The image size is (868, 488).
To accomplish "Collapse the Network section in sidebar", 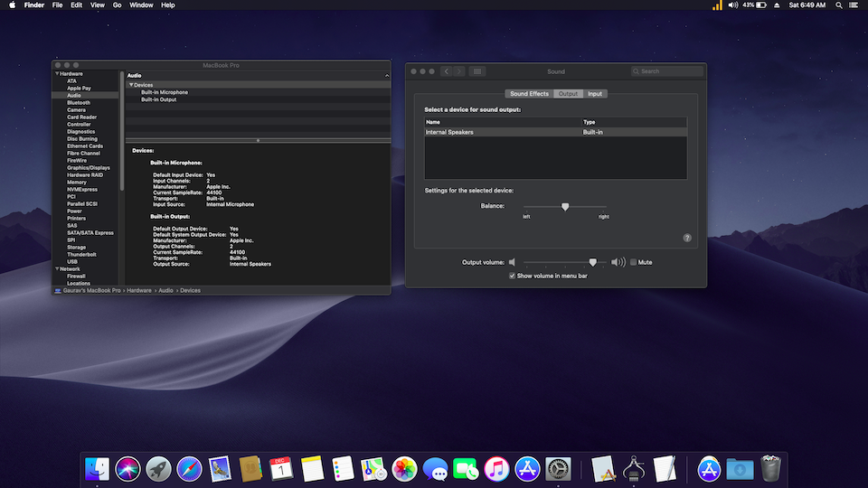I will click(x=57, y=269).
